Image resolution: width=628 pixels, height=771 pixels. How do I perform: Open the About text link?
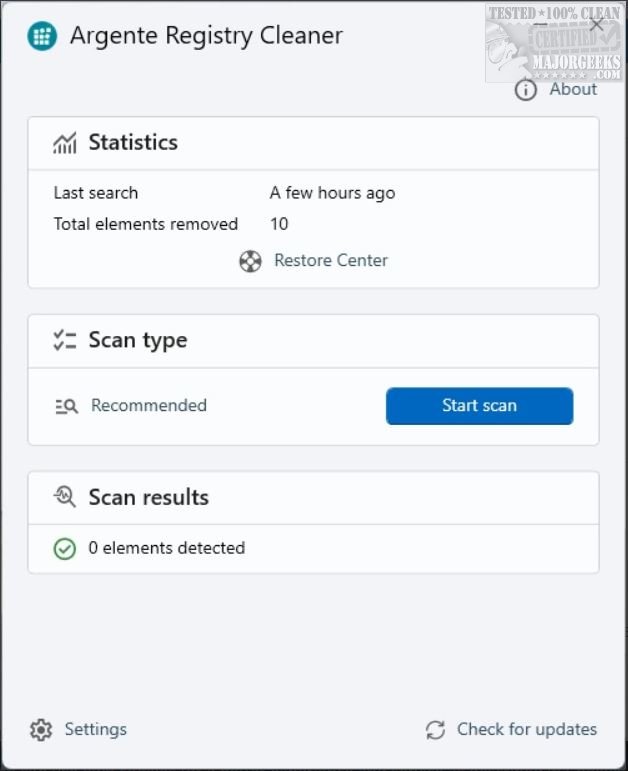[x=573, y=89]
